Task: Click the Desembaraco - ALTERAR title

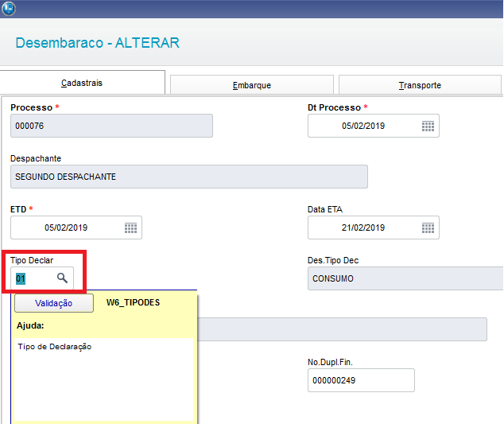Action: (98, 43)
